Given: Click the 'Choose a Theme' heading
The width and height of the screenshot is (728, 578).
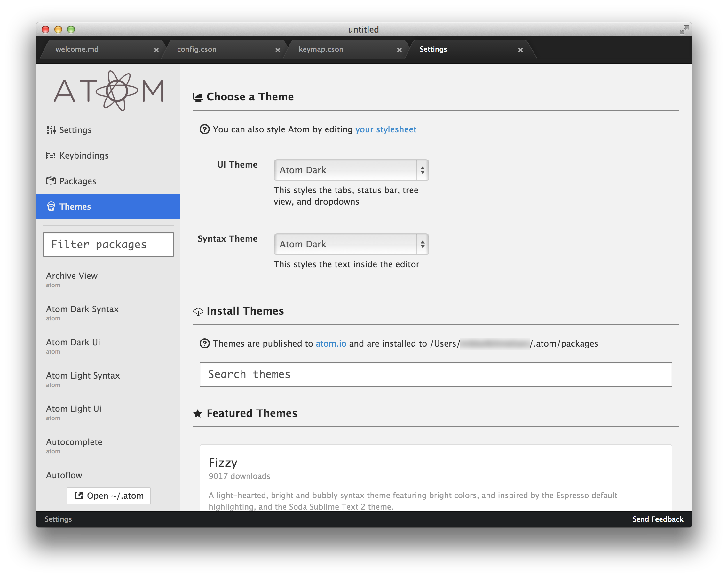Looking at the screenshot, I should (250, 97).
